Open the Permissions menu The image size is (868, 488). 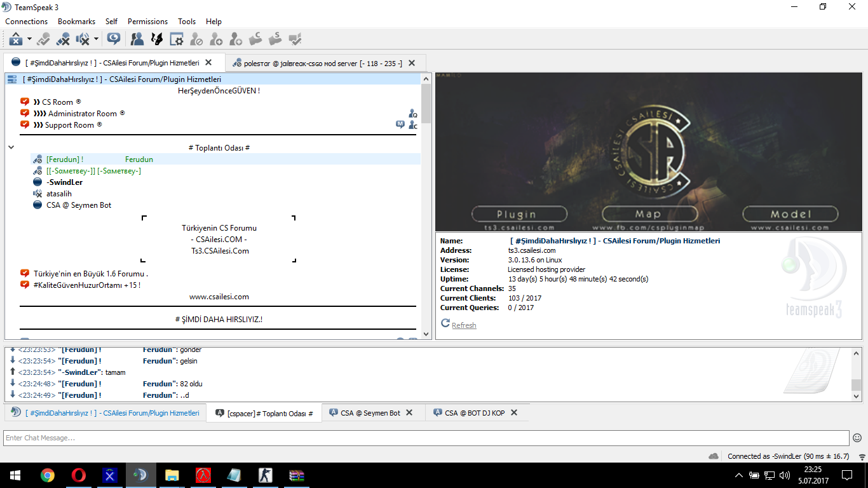[147, 22]
